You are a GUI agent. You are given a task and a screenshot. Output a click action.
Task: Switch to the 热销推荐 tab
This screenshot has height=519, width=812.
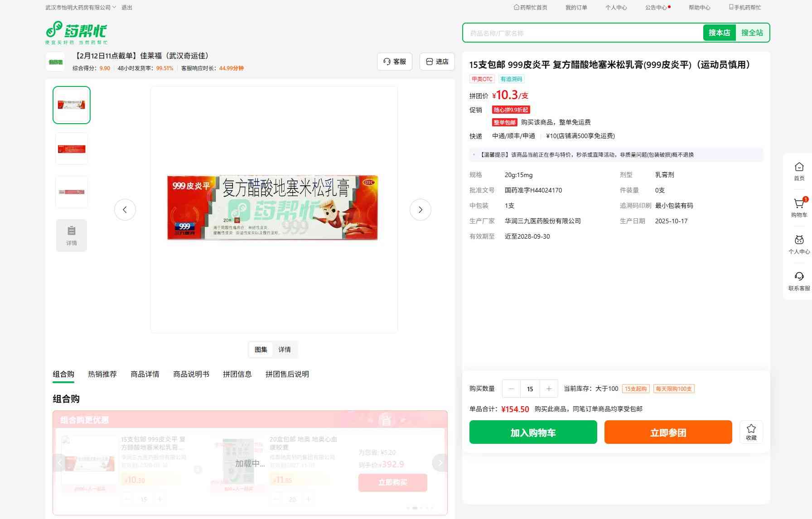click(102, 374)
